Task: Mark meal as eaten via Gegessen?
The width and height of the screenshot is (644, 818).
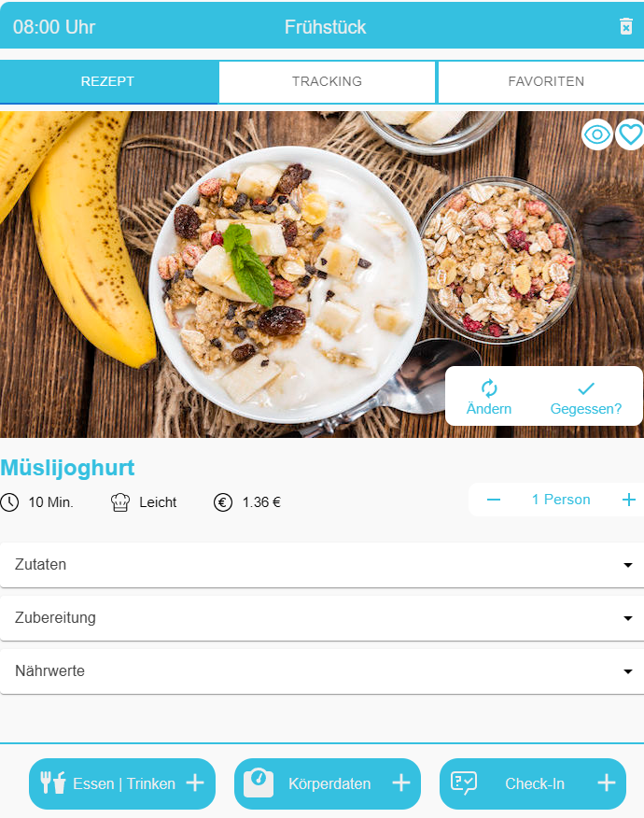Action: tap(585, 399)
